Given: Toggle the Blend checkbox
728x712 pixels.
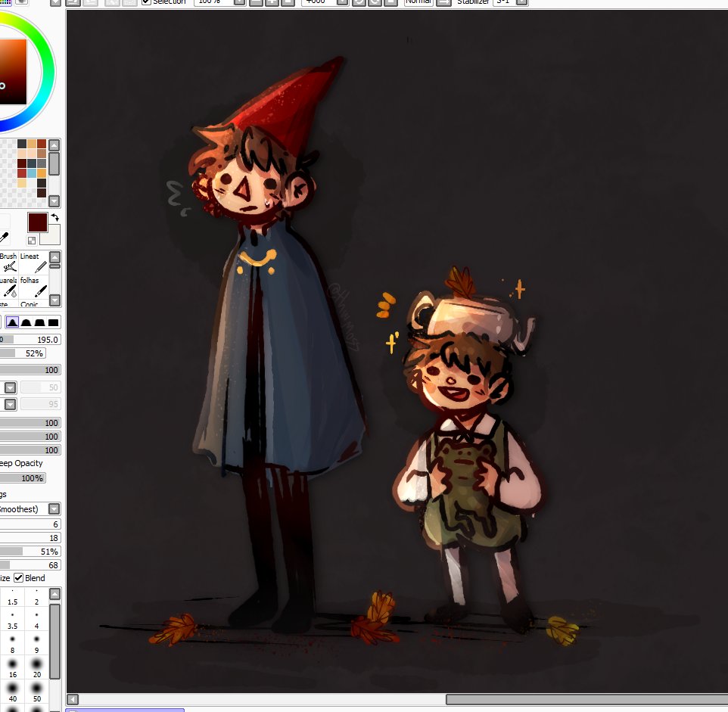Looking at the screenshot, I should coord(19,577).
